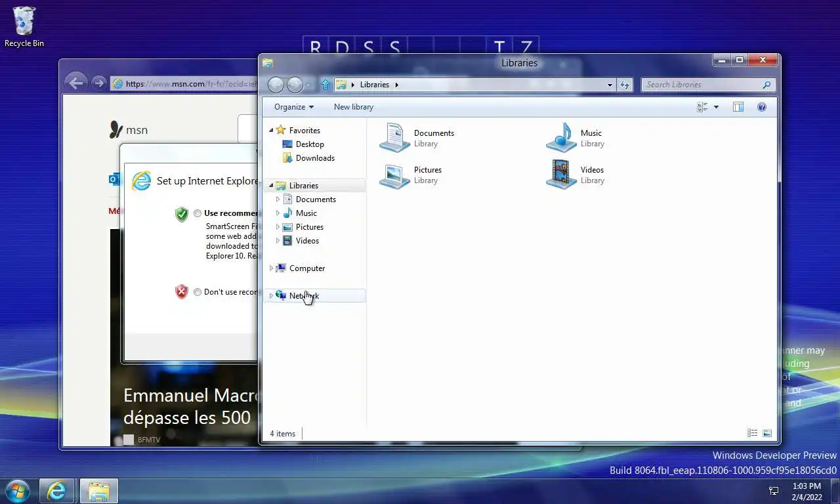Expand the Music node in navigation pane

click(x=278, y=213)
